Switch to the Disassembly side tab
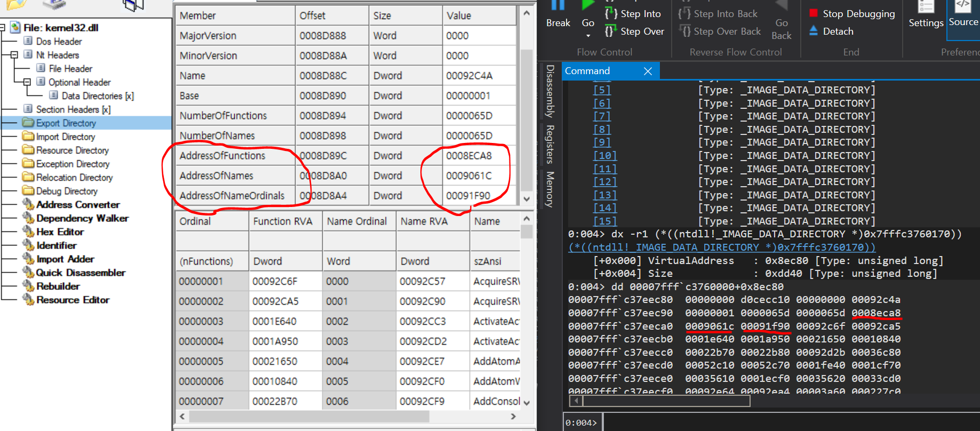This screenshot has width=980, height=431. (x=550, y=91)
